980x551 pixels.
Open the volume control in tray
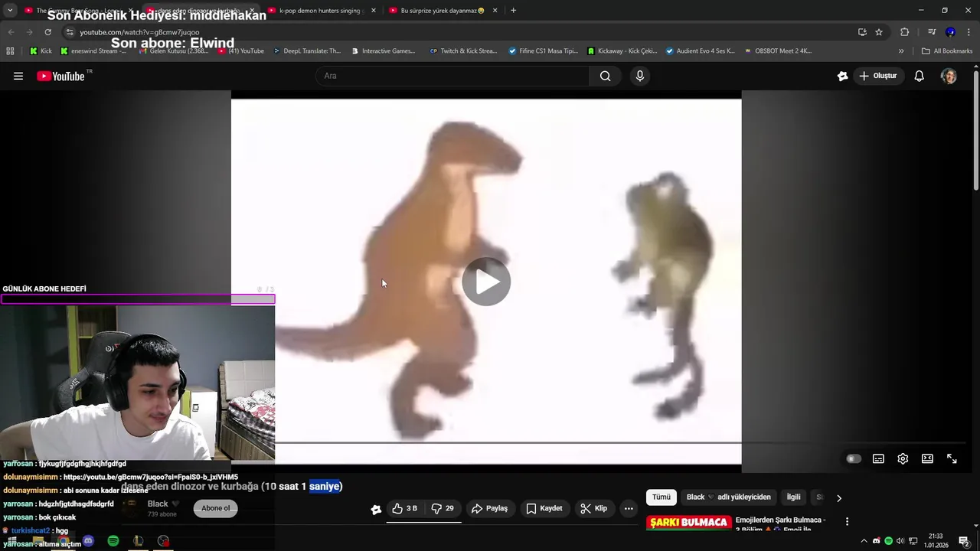tap(900, 541)
